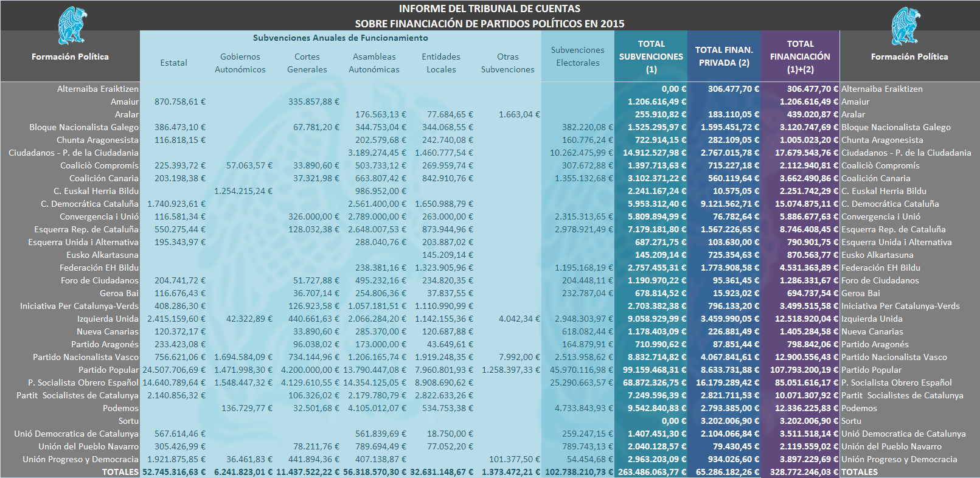
Task: Click PSOE's private financing 16.179.289,42 €
Action: (x=728, y=383)
